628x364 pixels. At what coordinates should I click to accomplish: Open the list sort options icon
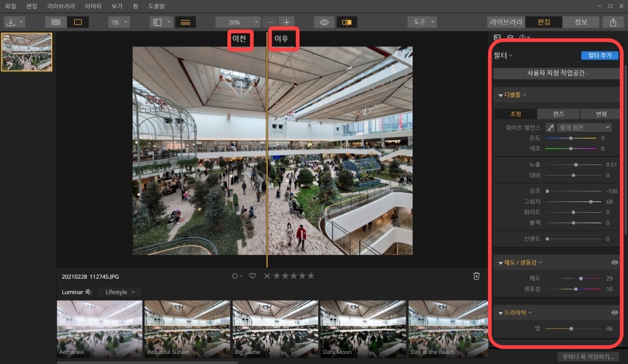(116, 22)
